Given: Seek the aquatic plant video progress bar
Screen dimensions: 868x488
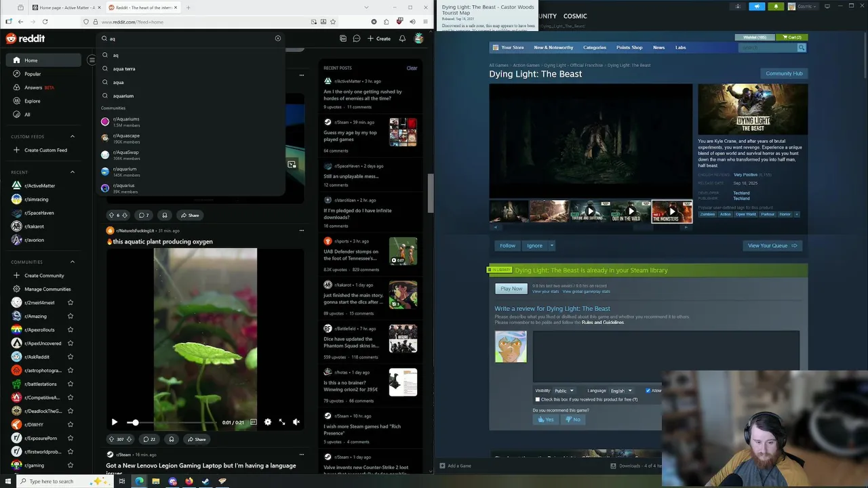Looking at the screenshot, I should tap(172, 422).
